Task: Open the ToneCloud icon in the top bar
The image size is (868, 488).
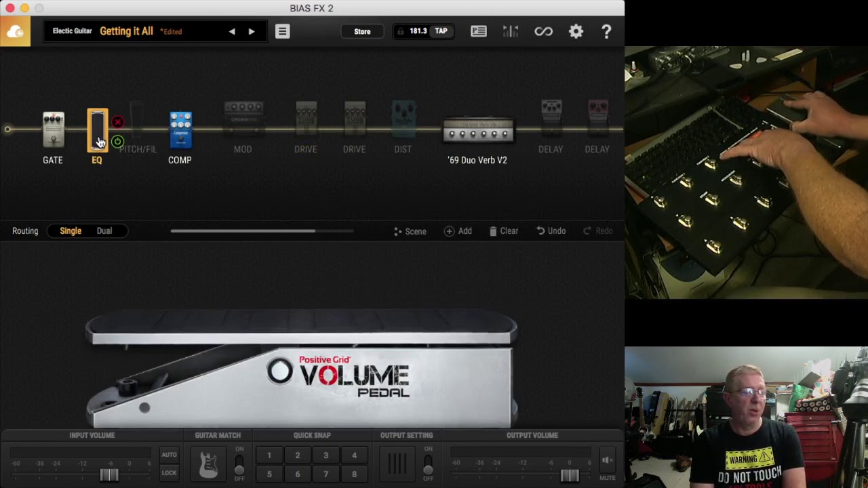Action: pos(15,32)
